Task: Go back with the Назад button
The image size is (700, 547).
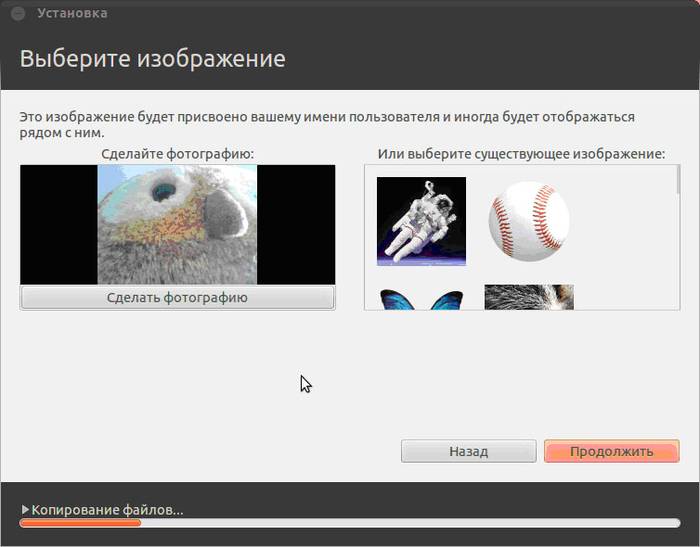Action: point(468,451)
